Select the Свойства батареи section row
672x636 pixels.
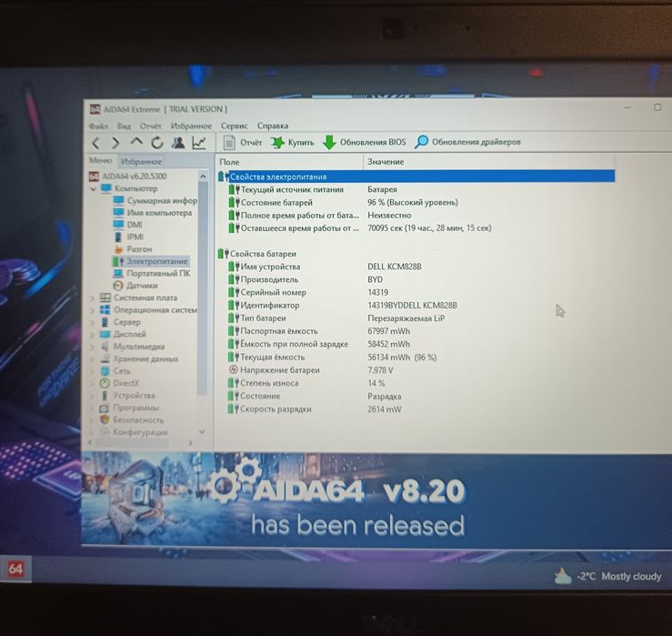pos(416,254)
